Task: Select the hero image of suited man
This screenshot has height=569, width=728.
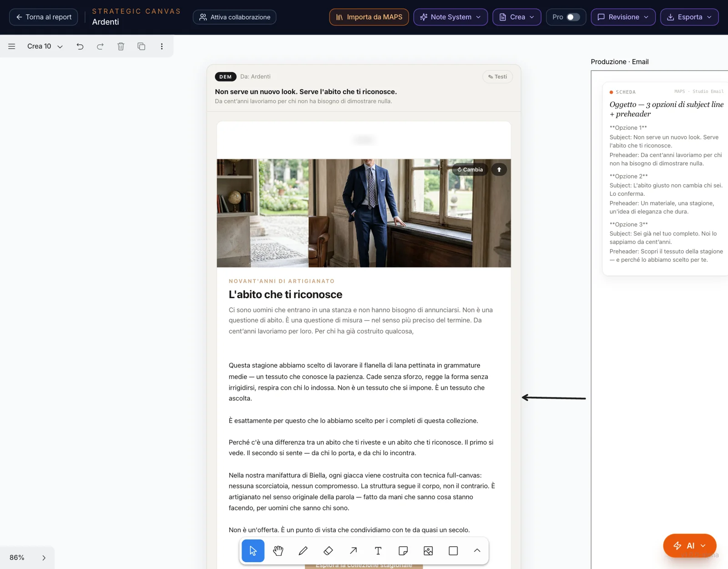Action: click(364, 213)
